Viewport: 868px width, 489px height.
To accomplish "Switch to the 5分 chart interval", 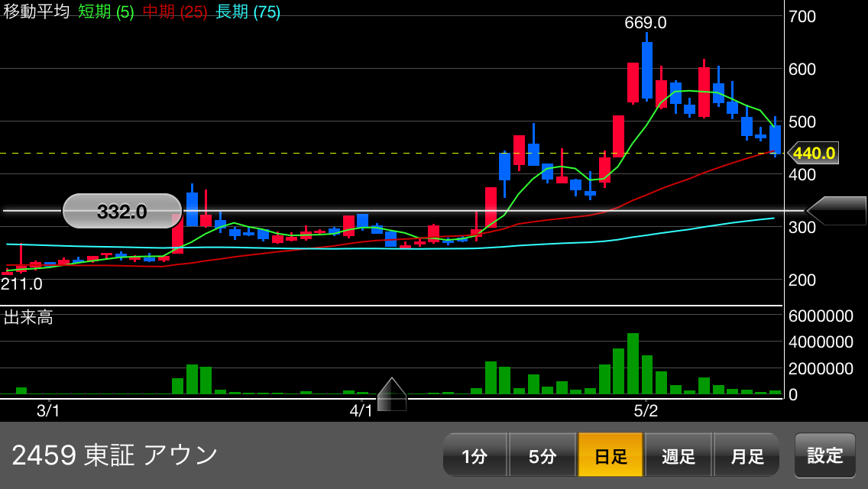I will tap(542, 455).
